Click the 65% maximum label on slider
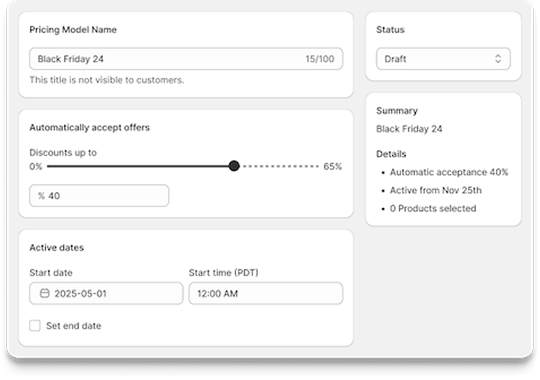This screenshot has height=380, width=540. click(x=332, y=166)
